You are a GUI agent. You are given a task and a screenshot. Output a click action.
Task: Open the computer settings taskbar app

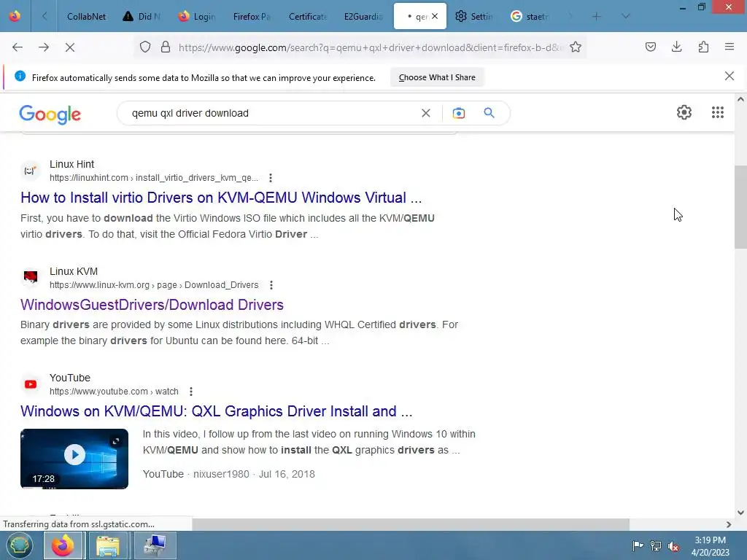pos(155,545)
